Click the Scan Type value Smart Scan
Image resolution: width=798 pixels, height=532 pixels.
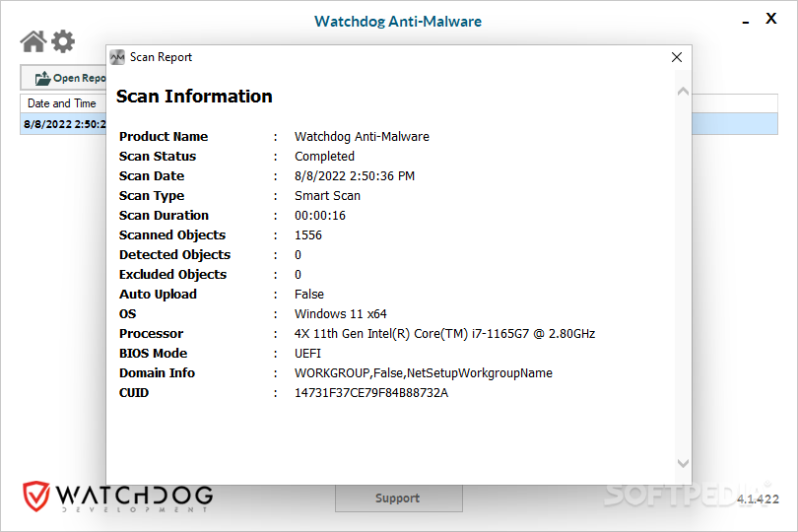coord(327,195)
